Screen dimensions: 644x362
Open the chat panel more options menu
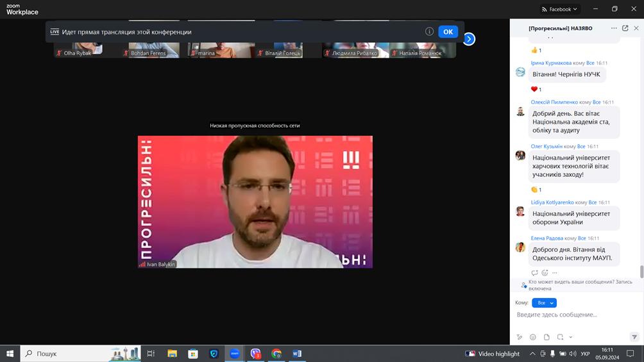(x=614, y=28)
